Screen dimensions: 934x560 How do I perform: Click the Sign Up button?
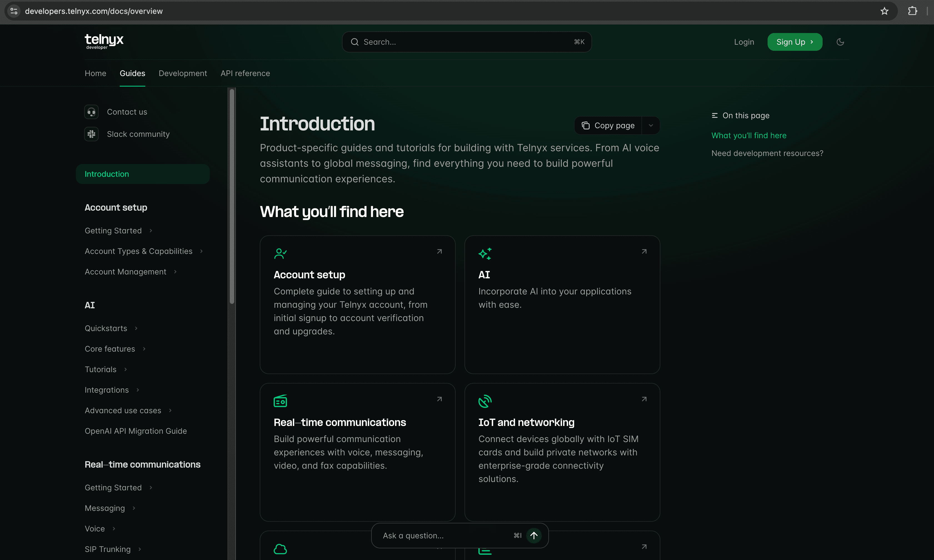pyautogui.click(x=794, y=42)
